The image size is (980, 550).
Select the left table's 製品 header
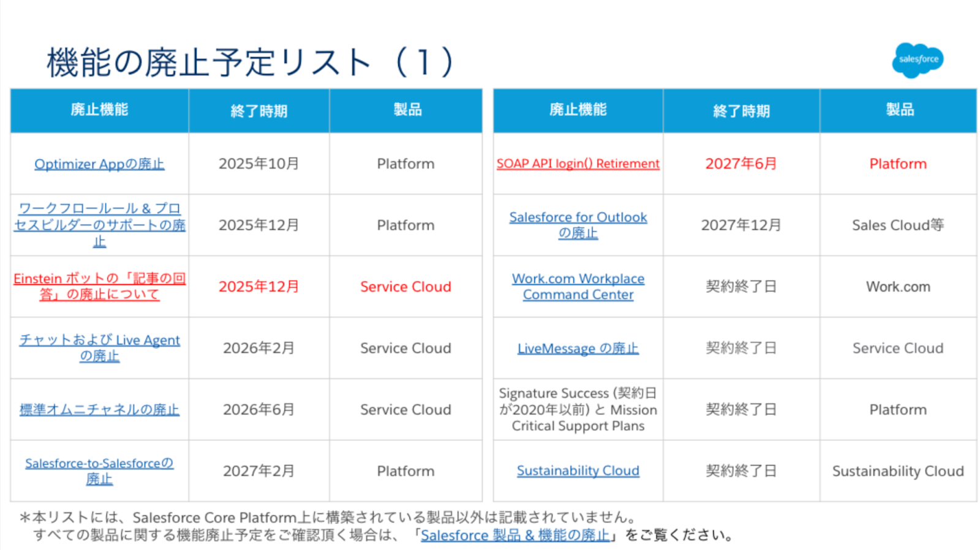pyautogui.click(x=406, y=110)
